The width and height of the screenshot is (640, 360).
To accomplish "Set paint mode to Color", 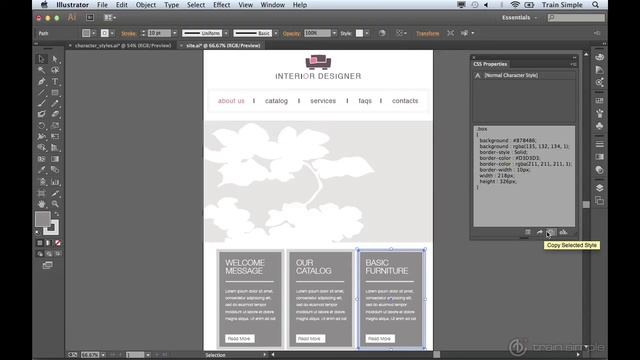I will [x=40, y=243].
